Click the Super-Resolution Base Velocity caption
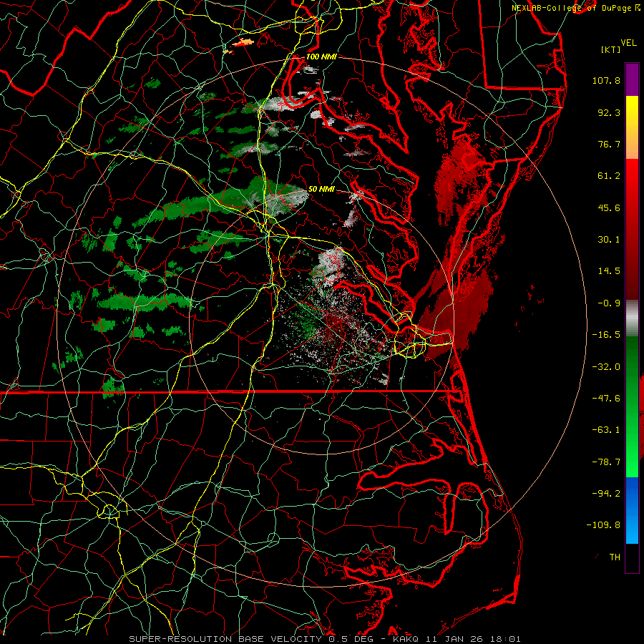The height and width of the screenshot is (644, 644). 324,639
